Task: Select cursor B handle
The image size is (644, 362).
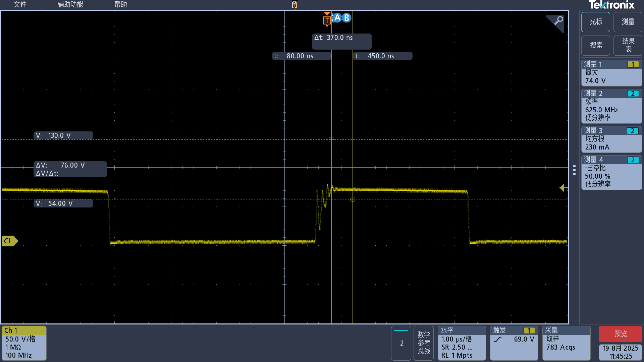Action: click(347, 18)
